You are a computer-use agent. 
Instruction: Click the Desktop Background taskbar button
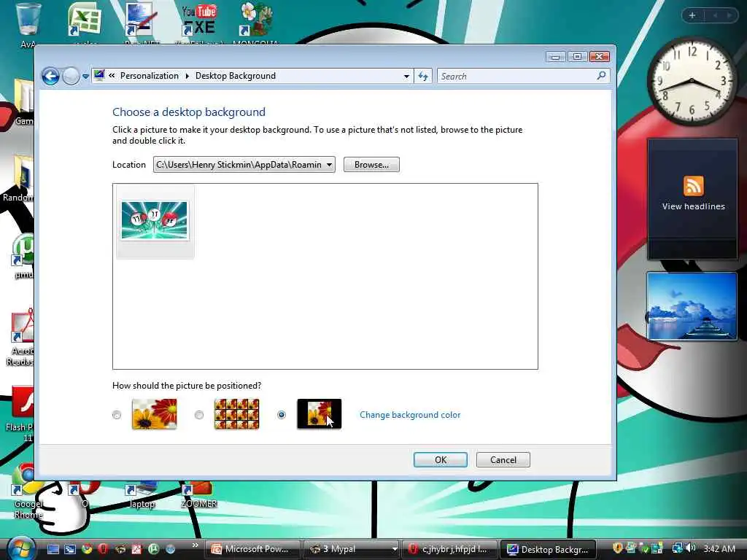click(548, 549)
